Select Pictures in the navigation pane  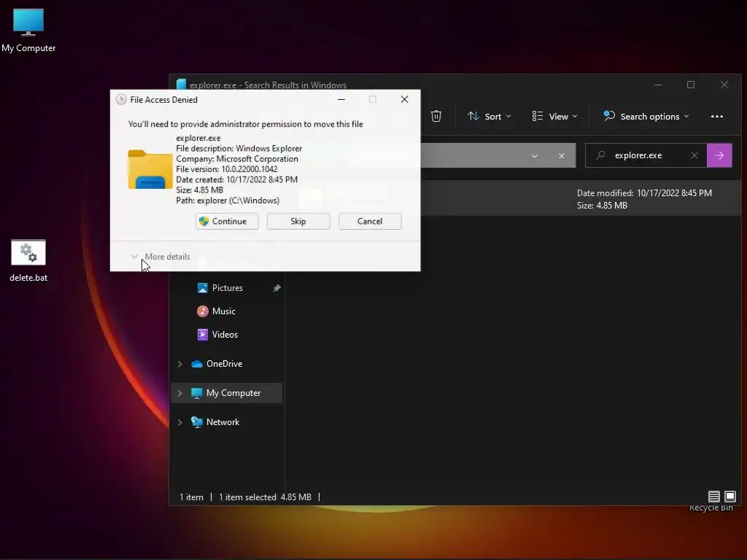tap(228, 287)
